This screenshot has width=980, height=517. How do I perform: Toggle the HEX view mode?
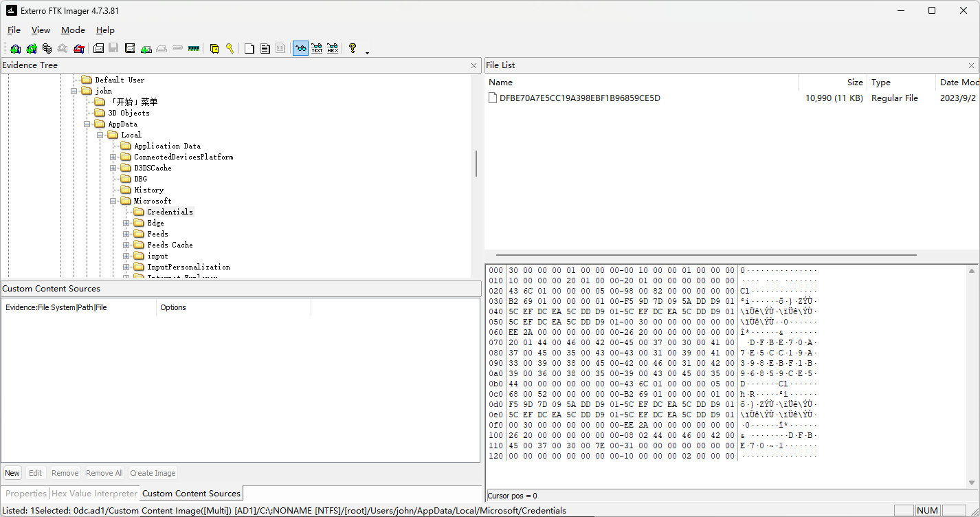(333, 48)
